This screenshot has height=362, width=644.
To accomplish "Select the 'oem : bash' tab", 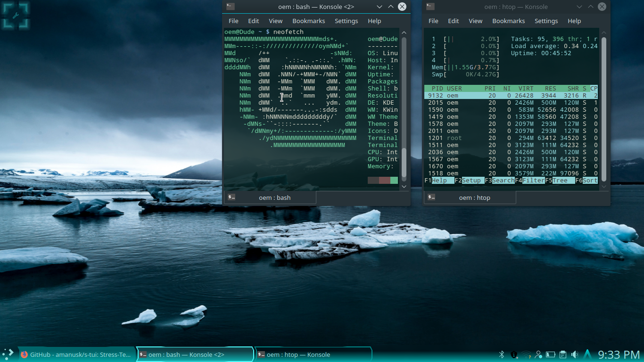I will click(270, 197).
